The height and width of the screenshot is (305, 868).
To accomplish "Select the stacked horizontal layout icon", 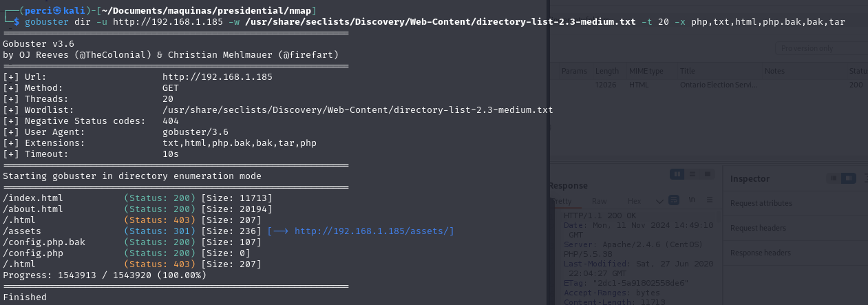I will (692, 174).
